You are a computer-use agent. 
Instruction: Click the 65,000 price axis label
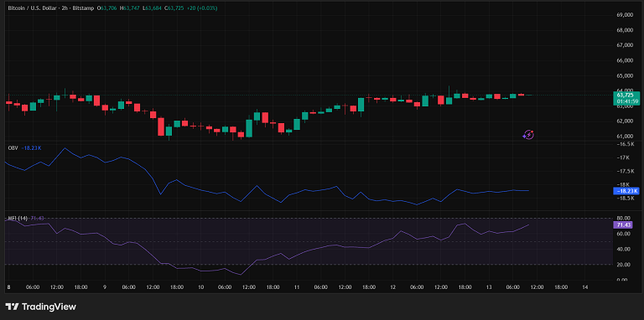pos(624,75)
